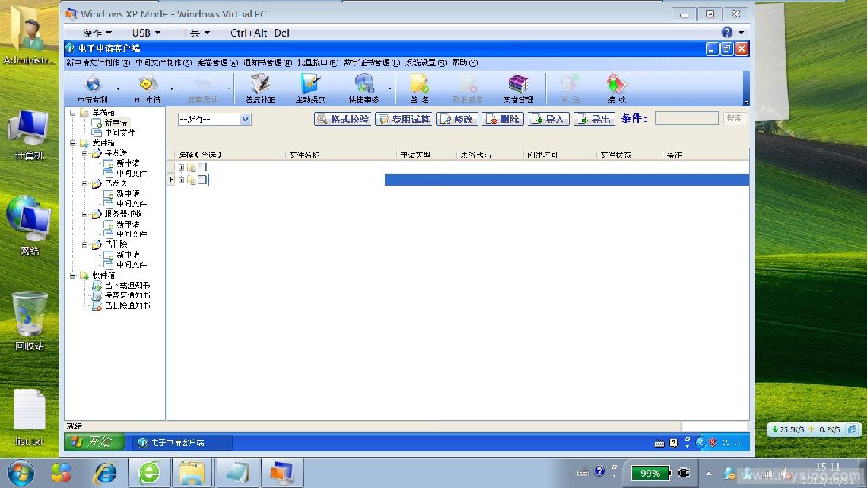Tick the checkbox in the second list row
The width and height of the screenshot is (868, 488).
(x=202, y=180)
